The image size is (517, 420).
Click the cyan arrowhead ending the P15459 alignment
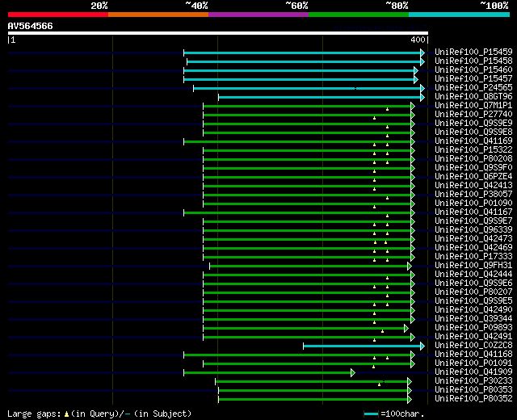422,52
